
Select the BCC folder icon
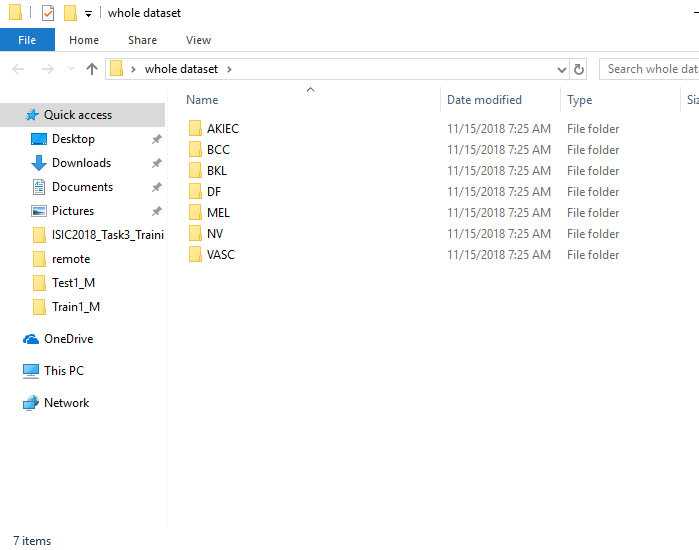click(x=195, y=149)
